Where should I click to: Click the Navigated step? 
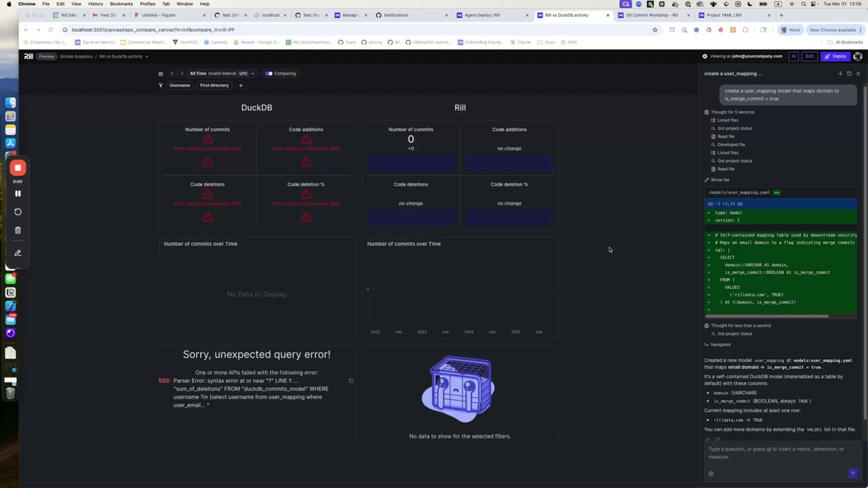(x=717, y=344)
